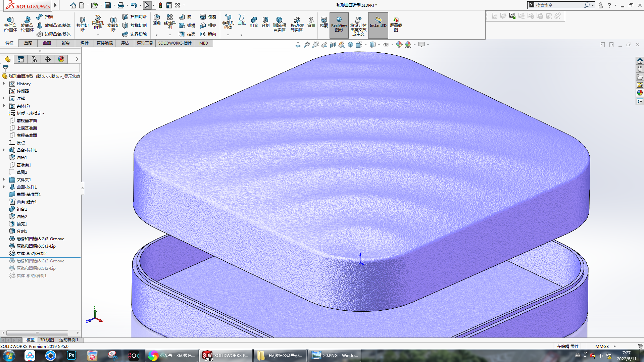Open Photoshop from the Windows taskbar
The image size is (644, 362).
click(71, 356)
